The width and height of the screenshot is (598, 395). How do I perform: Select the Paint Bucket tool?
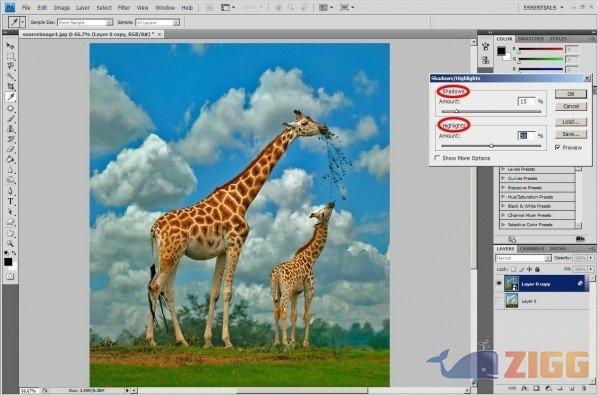(10, 159)
